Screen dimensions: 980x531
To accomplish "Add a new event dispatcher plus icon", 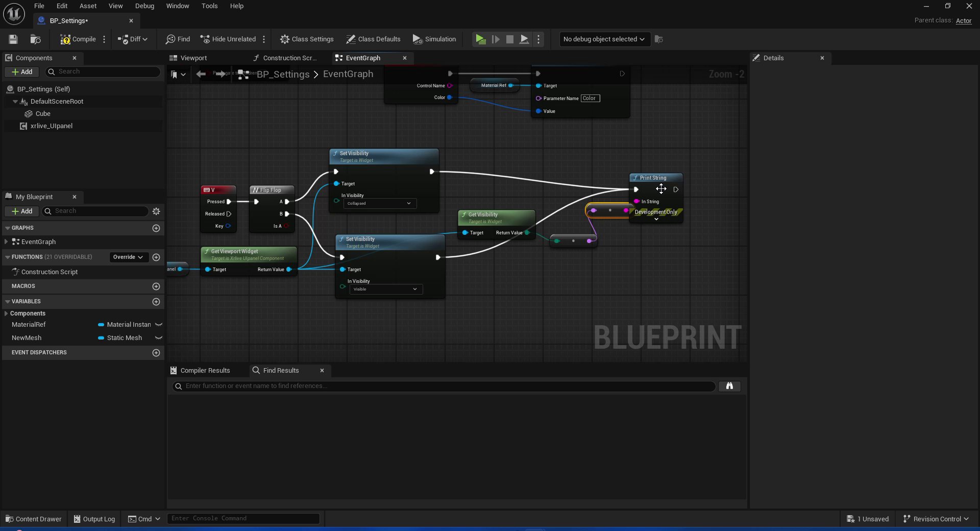I will click(156, 353).
